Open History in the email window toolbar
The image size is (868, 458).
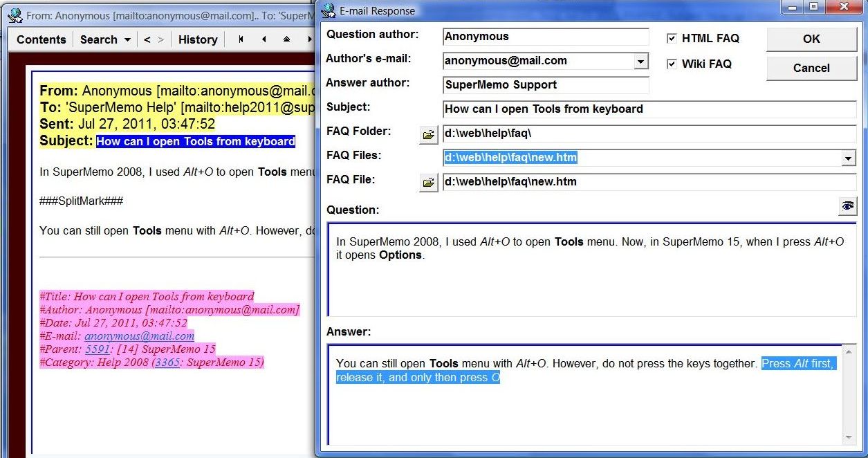[x=198, y=39]
